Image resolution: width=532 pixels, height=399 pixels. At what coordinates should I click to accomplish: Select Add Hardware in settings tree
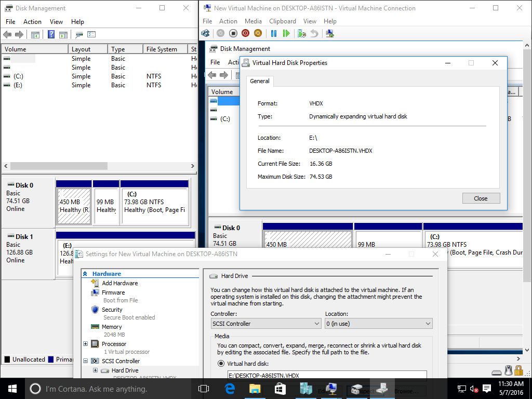[120, 283]
